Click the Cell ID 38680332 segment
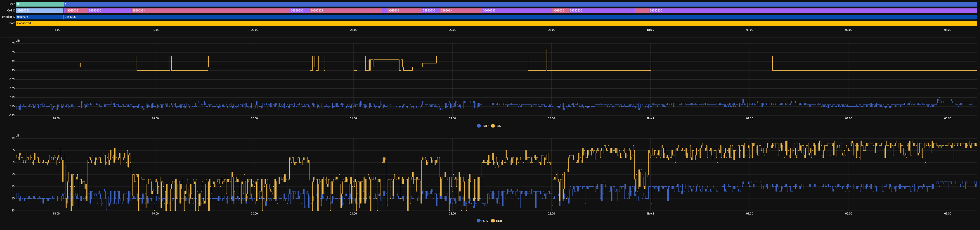 click(39, 11)
